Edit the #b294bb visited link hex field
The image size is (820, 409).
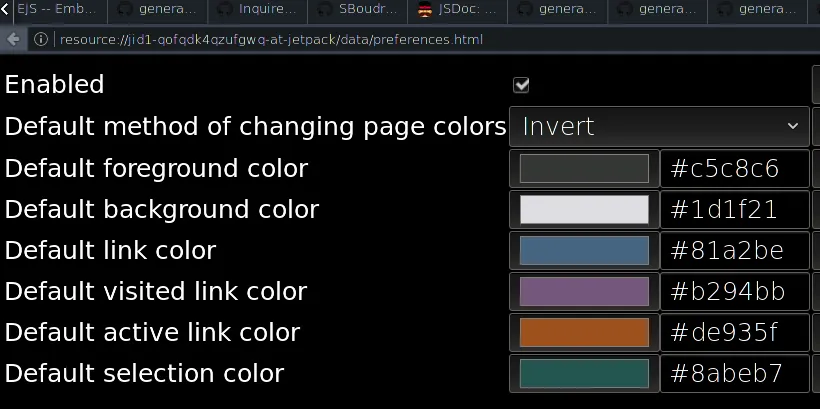point(735,291)
